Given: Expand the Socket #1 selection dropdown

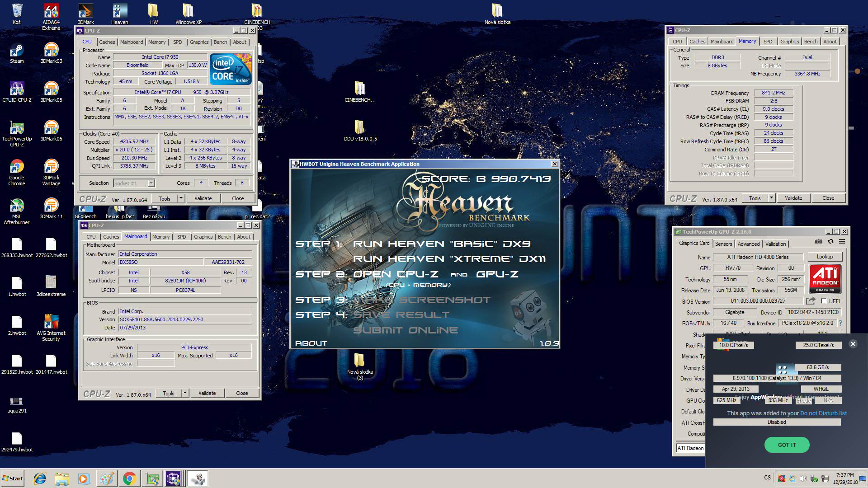Looking at the screenshot, I should click(151, 183).
